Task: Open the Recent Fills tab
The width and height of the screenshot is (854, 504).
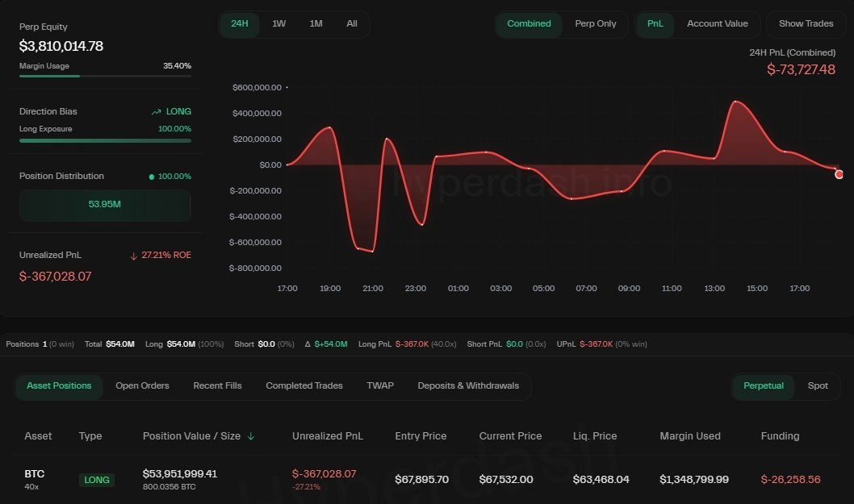Action: 217,386
